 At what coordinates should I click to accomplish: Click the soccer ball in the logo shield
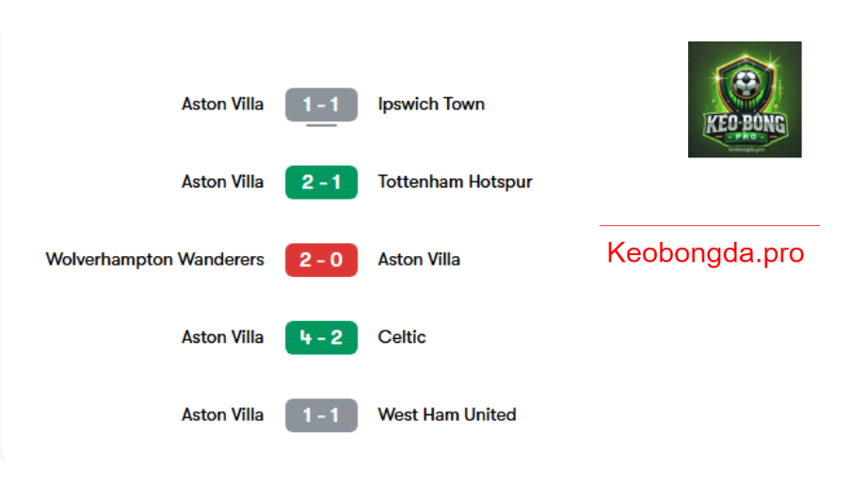(745, 83)
